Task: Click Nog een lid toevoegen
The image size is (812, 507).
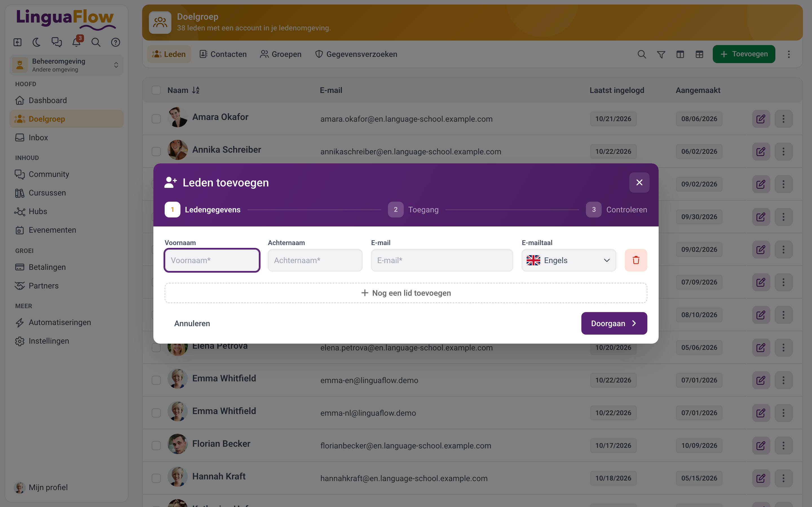Action: 406,293
